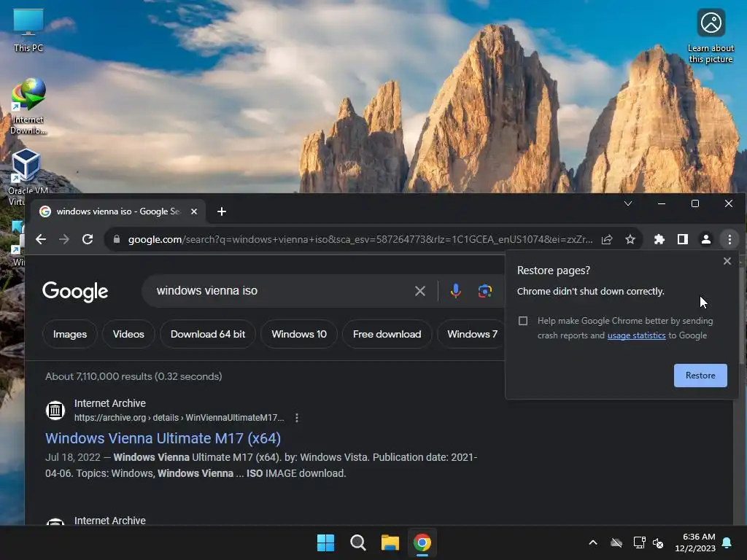Filter results by Images
This screenshot has height=560, width=747.
[70, 334]
